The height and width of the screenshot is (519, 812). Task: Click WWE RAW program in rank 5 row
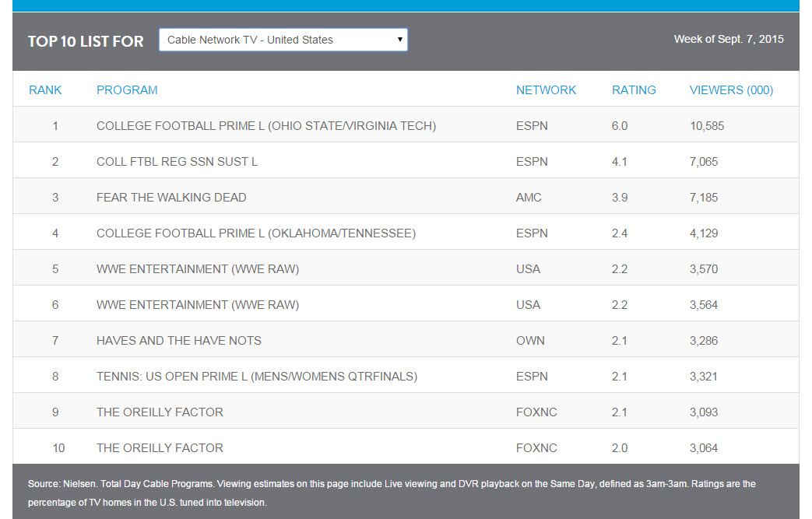pyautogui.click(x=198, y=269)
